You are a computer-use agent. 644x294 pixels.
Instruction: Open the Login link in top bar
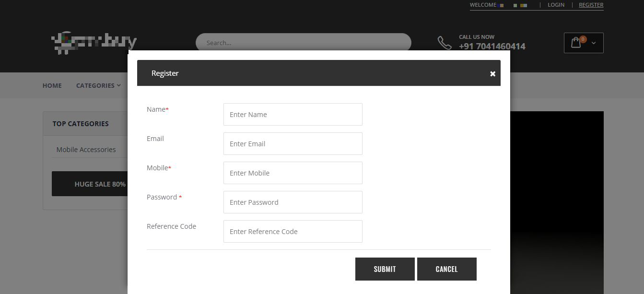pos(556,5)
